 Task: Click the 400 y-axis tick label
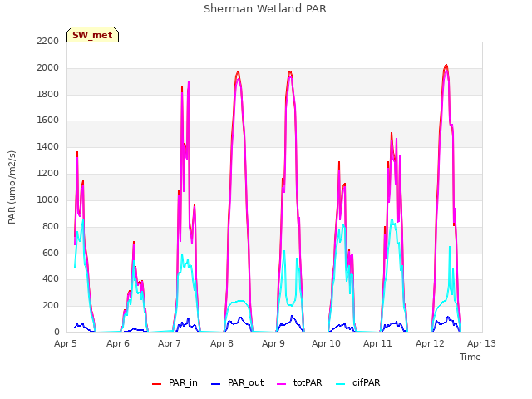(x=51, y=279)
